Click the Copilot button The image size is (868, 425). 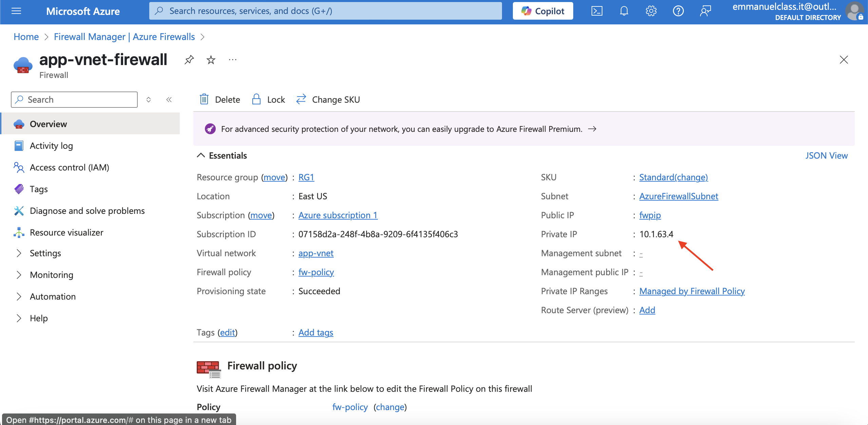pos(543,11)
